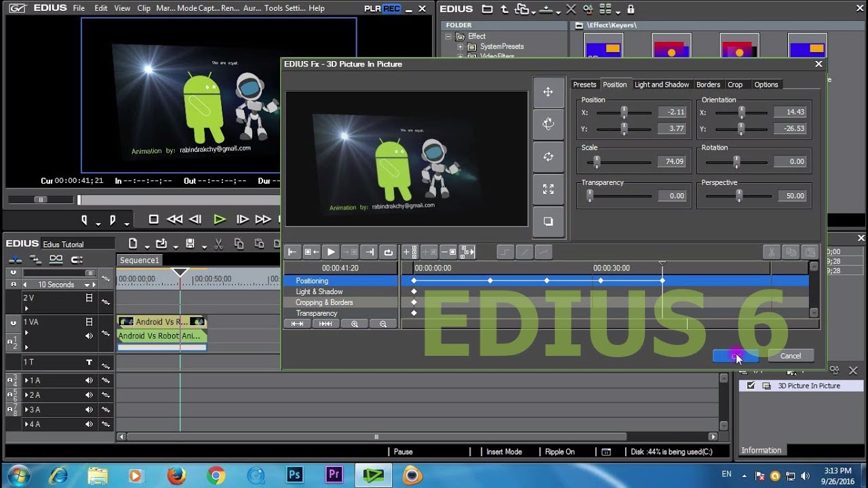Mute the 3 A audio track

click(89, 410)
